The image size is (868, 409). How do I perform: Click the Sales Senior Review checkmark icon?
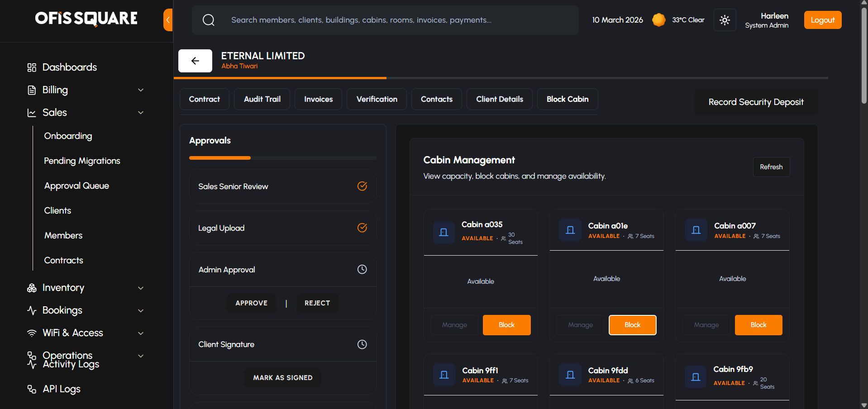pyautogui.click(x=362, y=186)
